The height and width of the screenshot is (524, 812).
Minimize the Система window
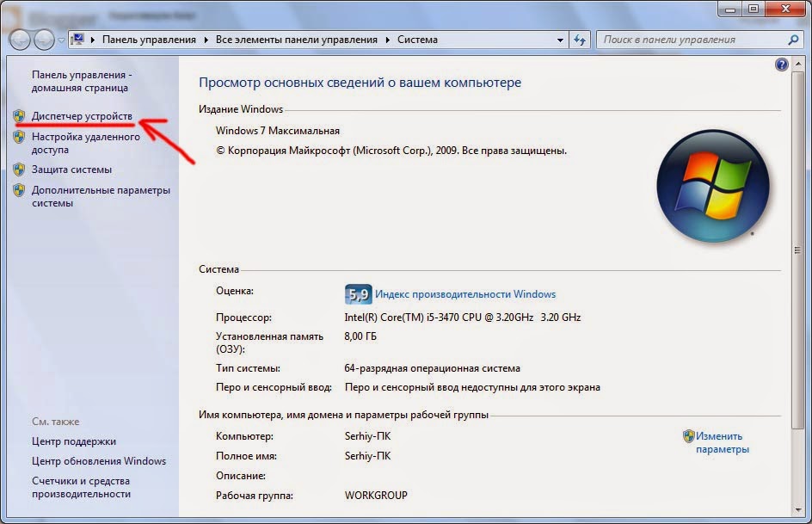pyautogui.click(x=730, y=9)
